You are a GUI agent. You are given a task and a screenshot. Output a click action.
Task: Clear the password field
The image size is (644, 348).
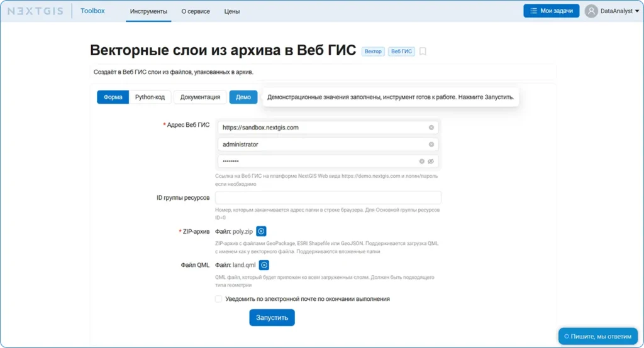pyautogui.click(x=421, y=161)
